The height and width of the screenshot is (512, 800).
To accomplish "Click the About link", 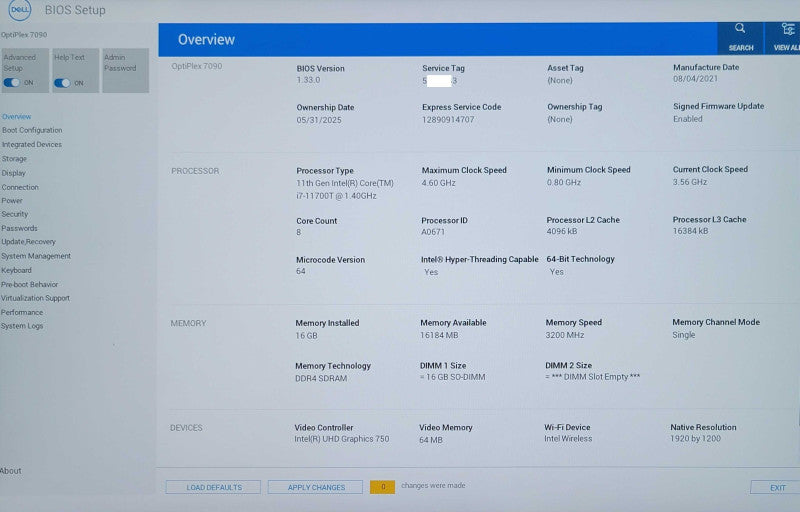I will pos(11,471).
